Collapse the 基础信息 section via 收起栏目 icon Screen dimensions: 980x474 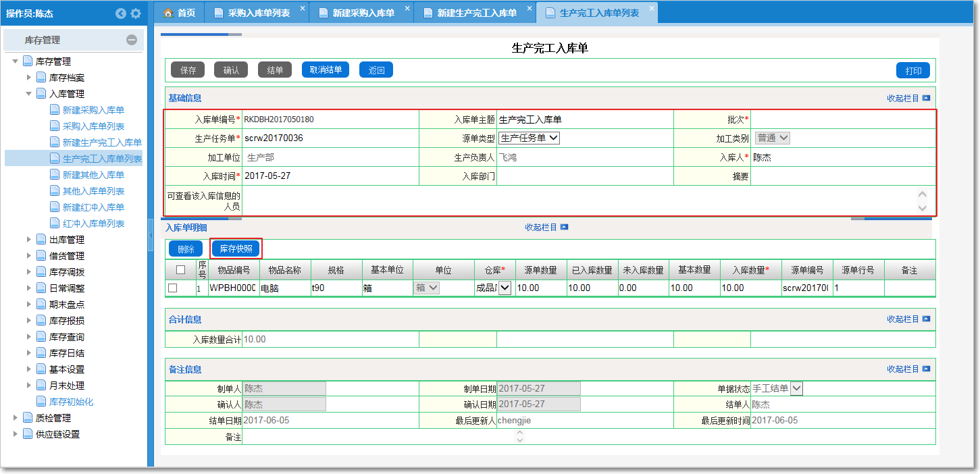(926, 99)
